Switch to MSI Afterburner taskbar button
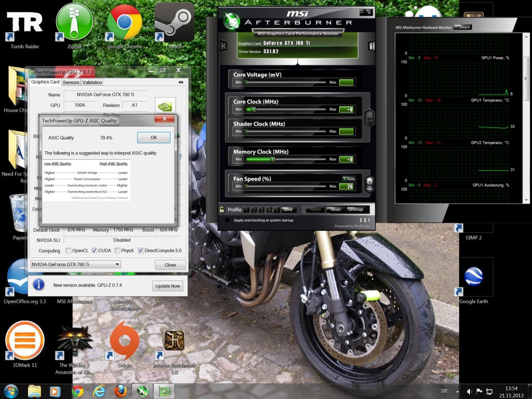The width and height of the screenshot is (532, 399). click(x=142, y=391)
